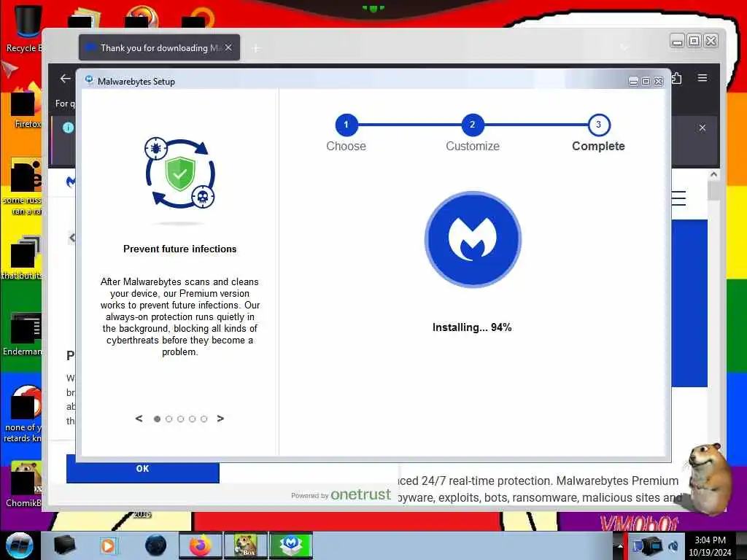Click the dark sphere taskbar icon
The width and height of the screenshot is (747, 560).
[156, 545]
